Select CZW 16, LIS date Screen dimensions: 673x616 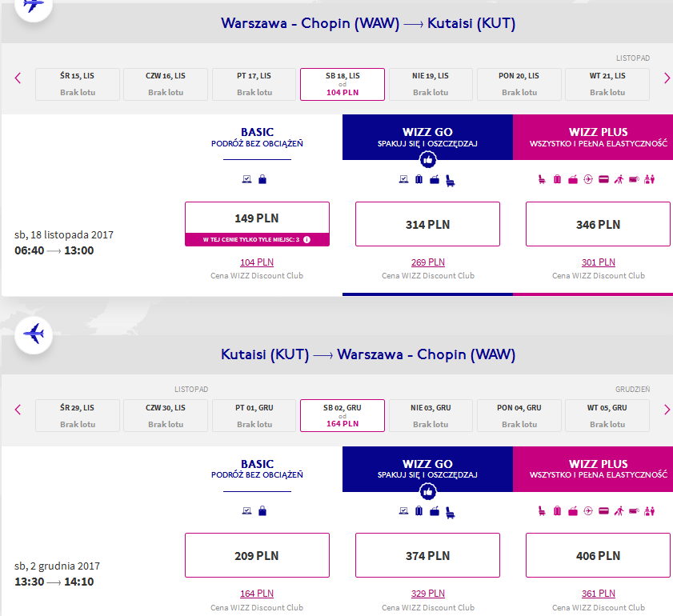pos(165,84)
